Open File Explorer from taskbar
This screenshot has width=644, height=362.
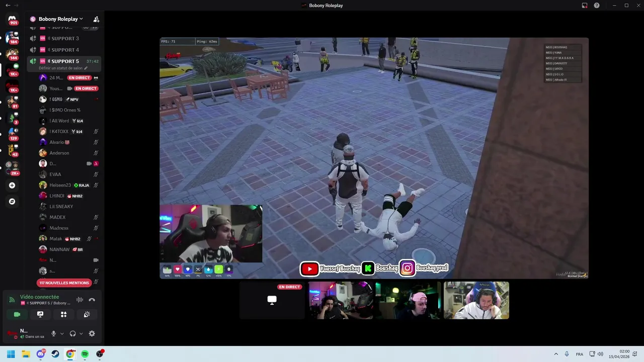click(26, 354)
